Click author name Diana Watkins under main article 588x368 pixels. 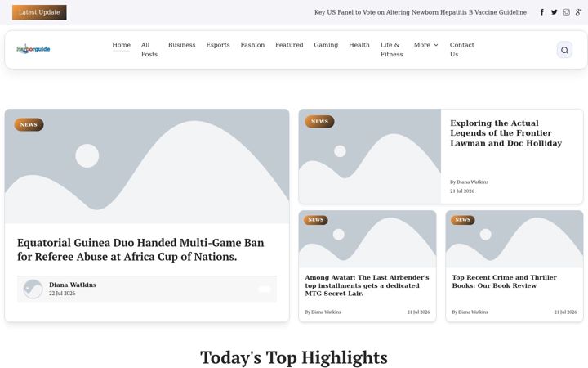click(x=73, y=285)
